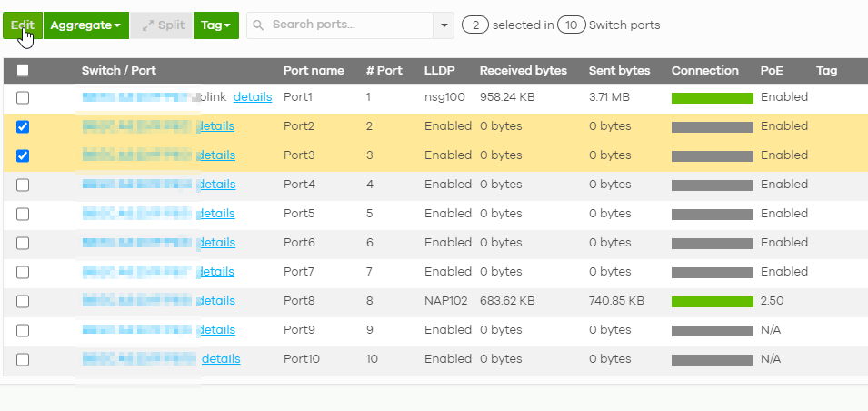Click the Split button with arrows icon
868x411 pixels.
[x=162, y=25]
